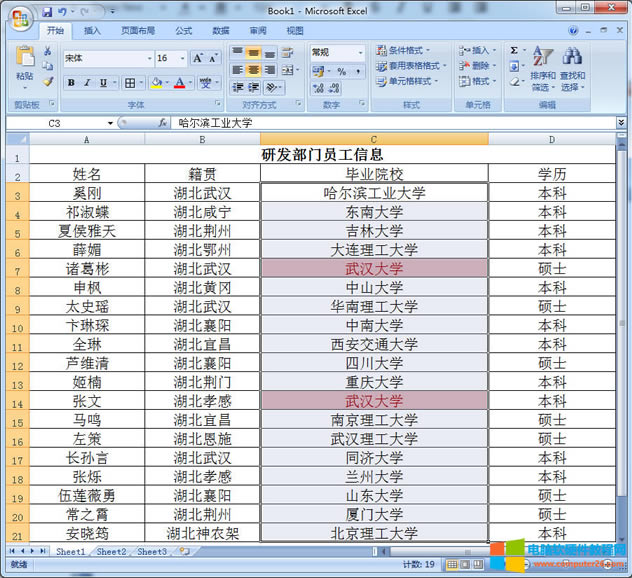This screenshot has width=632, height=578.
Task: Click the yellow fill color bucket
Action: pos(157,83)
